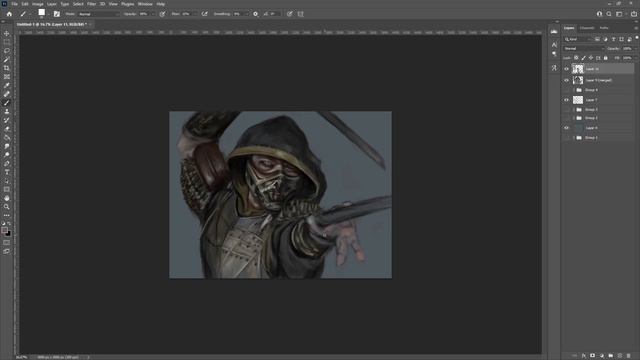Image resolution: width=640 pixels, height=360 pixels.
Task: Select the Eyedropper tool
Action: [x=7, y=85]
